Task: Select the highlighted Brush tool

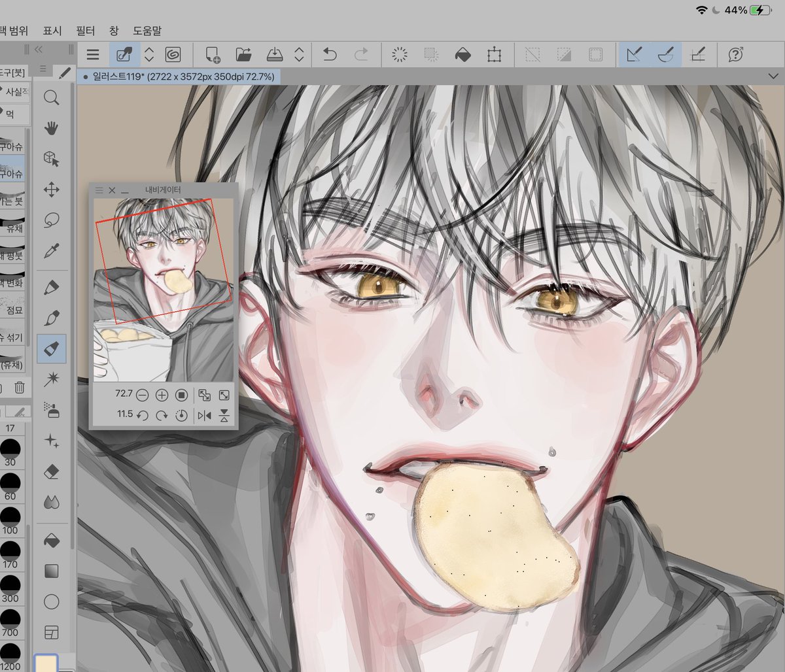Action: 51,348
